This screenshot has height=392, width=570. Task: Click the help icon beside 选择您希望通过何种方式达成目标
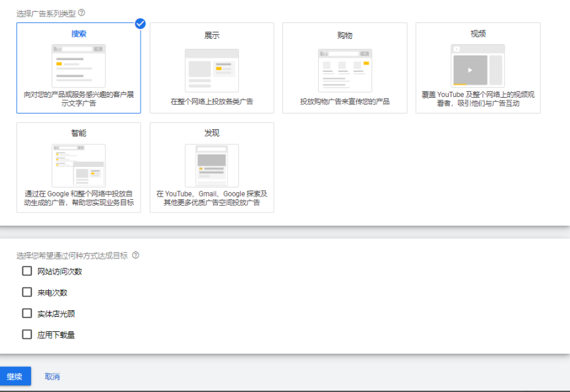[x=136, y=255]
